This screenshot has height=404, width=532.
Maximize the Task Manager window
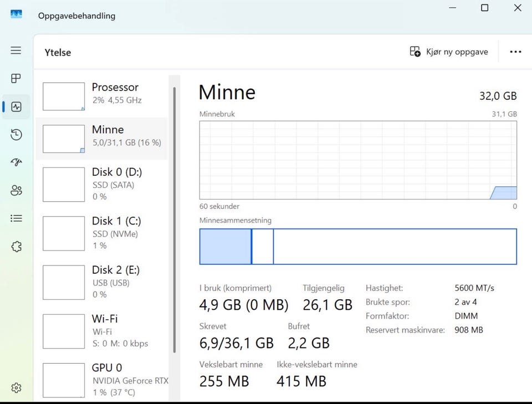coord(485,7)
